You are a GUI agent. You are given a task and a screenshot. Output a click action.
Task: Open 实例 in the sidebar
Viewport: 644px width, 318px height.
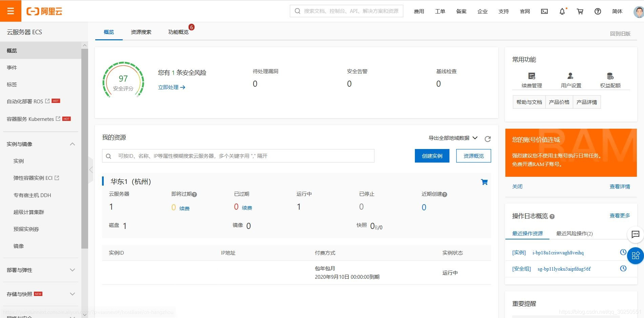pos(19,161)
